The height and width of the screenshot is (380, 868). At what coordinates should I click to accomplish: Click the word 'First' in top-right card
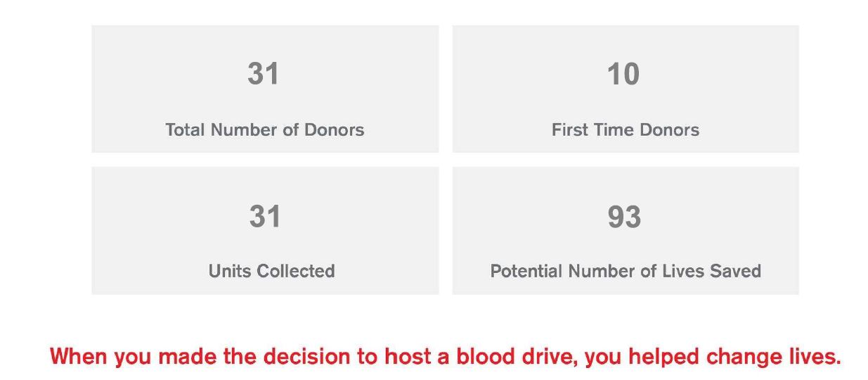567,129
